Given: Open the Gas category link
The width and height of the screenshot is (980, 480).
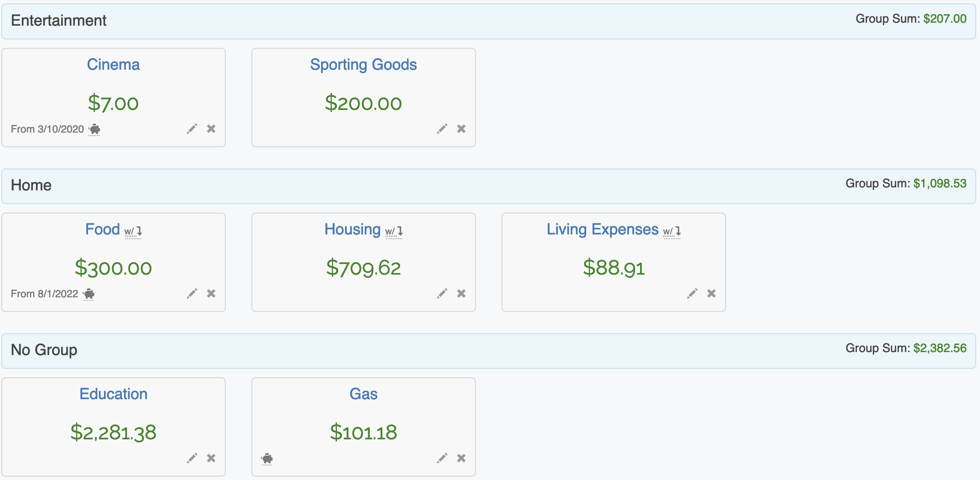Looking at the screenshot, I should coord(363,394).
